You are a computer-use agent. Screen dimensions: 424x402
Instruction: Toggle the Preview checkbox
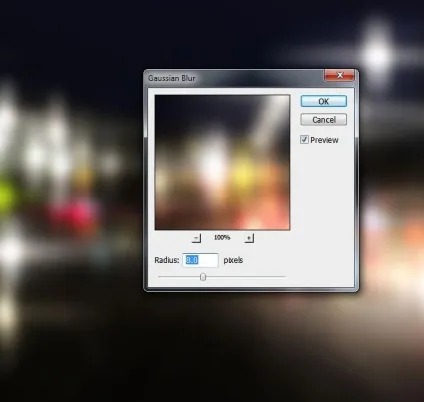304,139
